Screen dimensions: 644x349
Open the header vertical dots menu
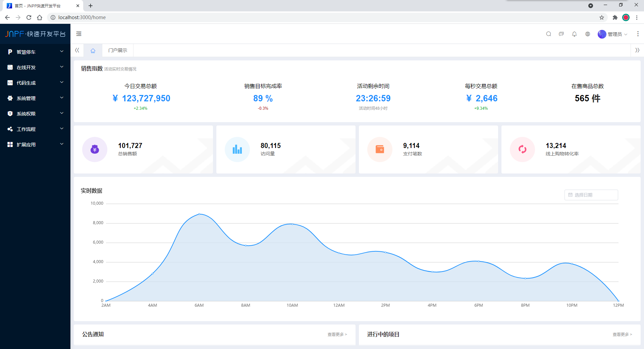pos(638,34)
